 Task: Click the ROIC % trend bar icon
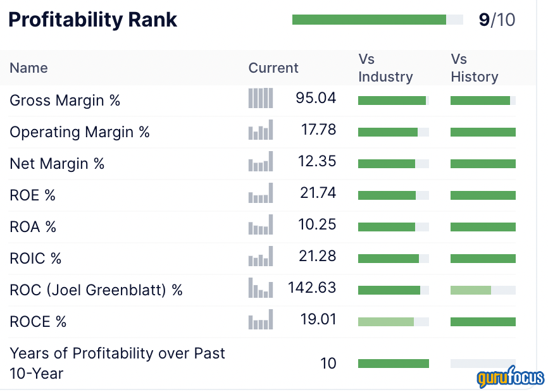tap(261, 257)
